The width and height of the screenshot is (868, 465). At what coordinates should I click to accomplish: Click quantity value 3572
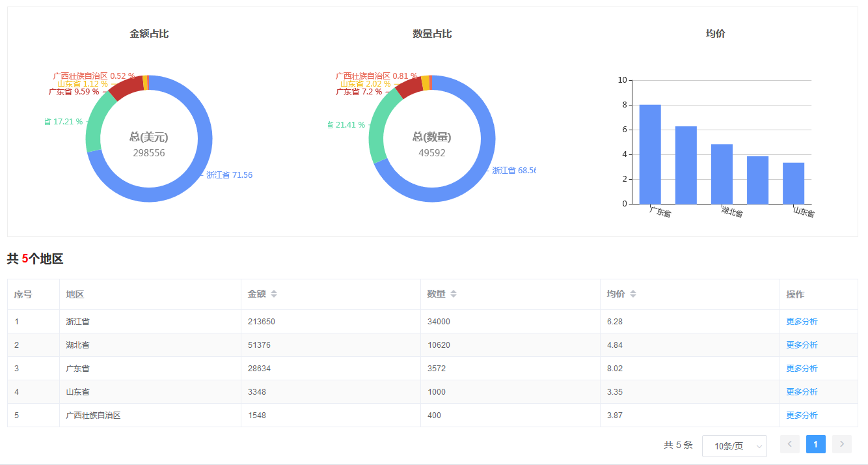pyautogui.click(x=437, y=369)
